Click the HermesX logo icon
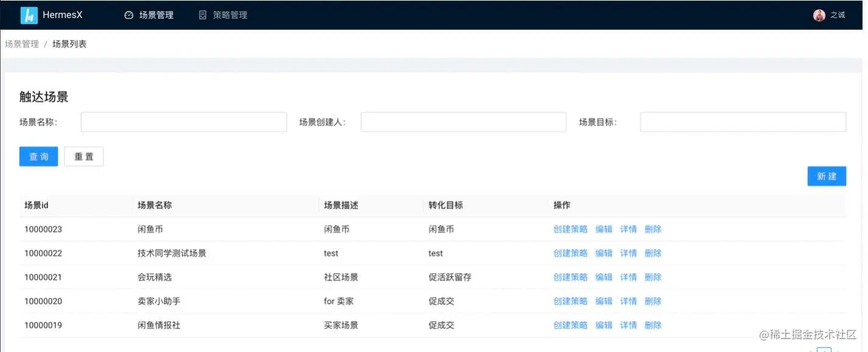The image size is (868, 352). click(29, 15)
